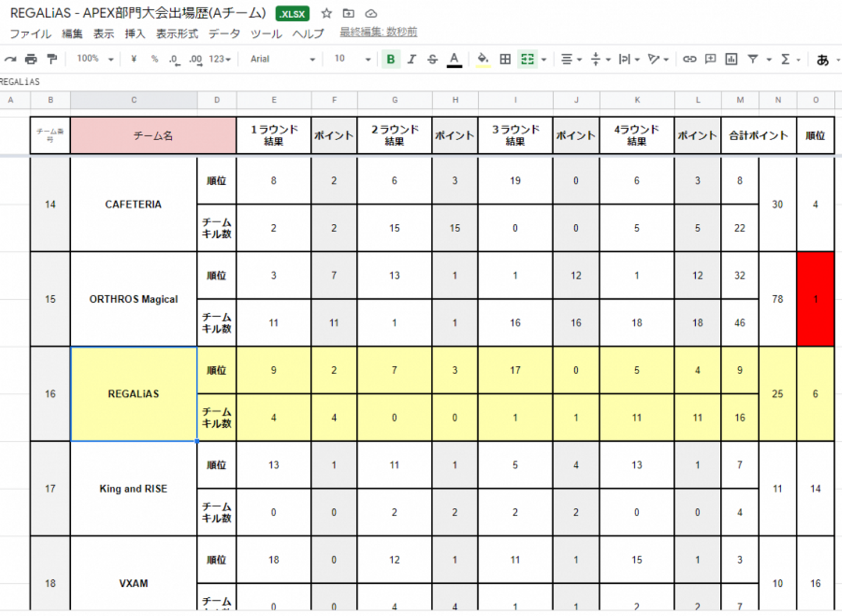Toggle strikethrough formatting
The height and width of the screenshot is (616, 842).
433,59
